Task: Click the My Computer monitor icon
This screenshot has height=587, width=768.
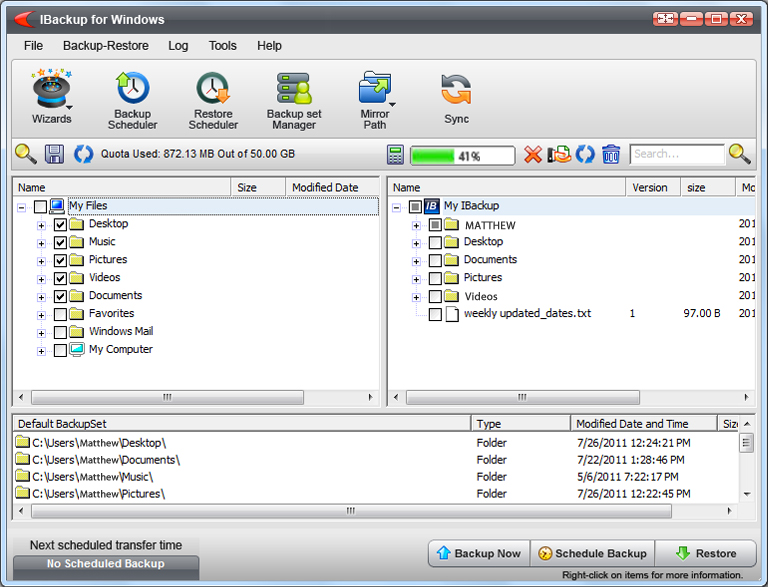Action: click(x=76, y=350)
